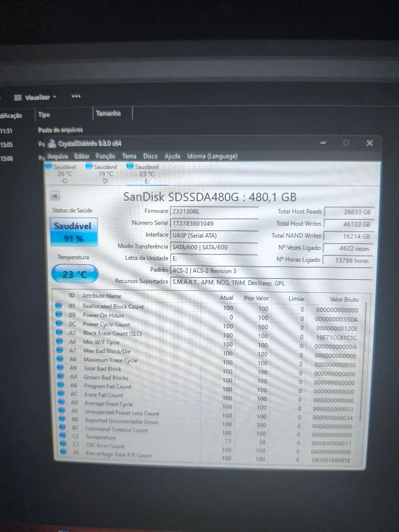
Task: Click the Attribute Name column header
Action: 102,296
